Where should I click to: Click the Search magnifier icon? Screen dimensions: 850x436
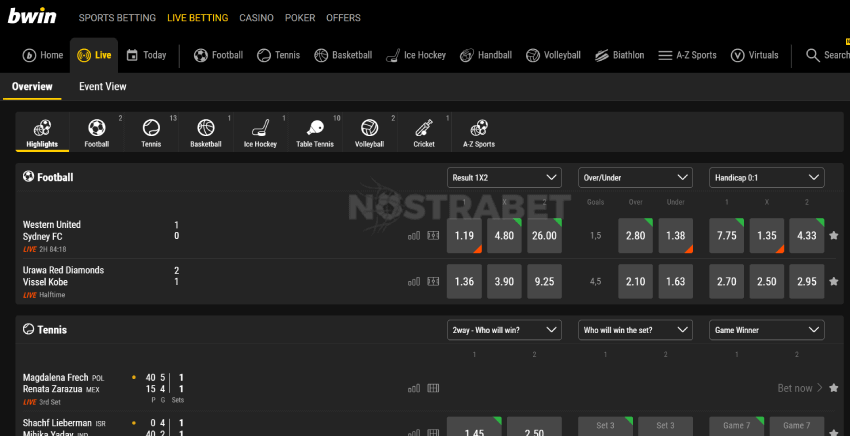point(813,55)
